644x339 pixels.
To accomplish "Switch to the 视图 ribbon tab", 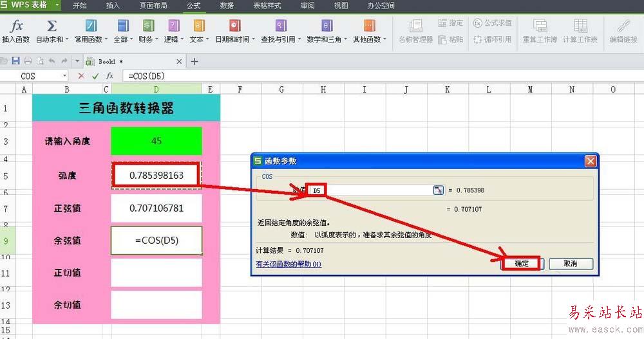I will point(341,5).
